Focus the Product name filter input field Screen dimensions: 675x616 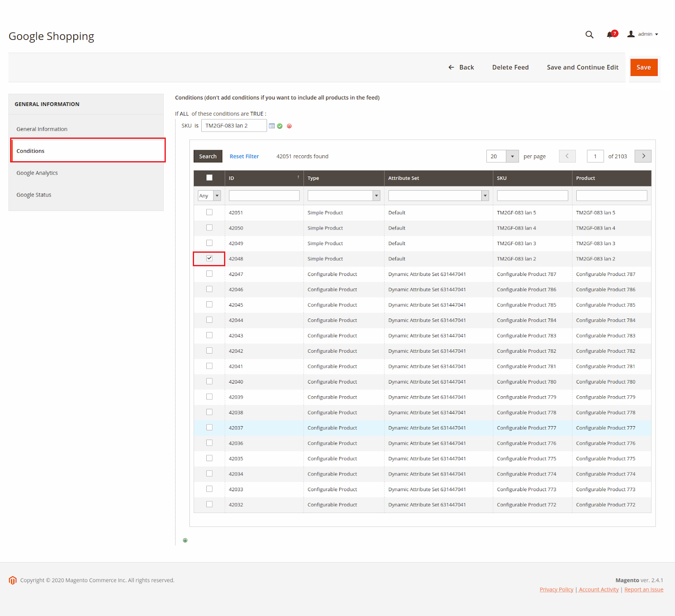pyautogui.click(x=612, y=196)
